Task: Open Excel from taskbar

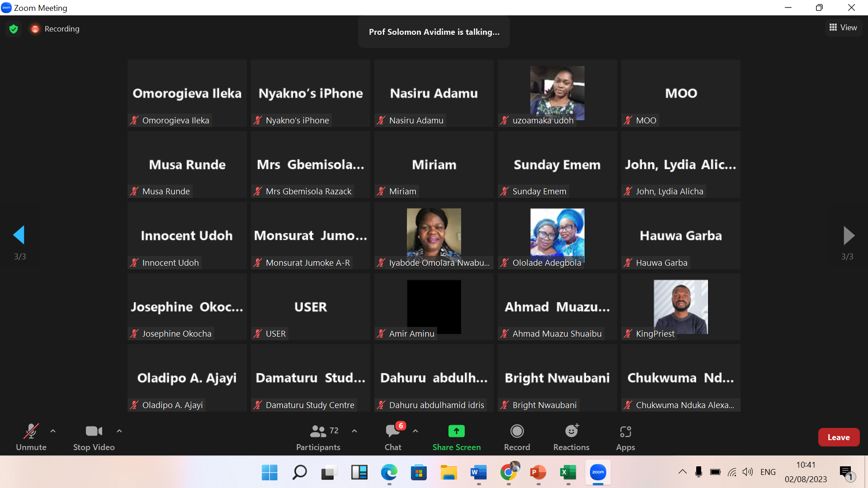Action: (x=568, y=473)
